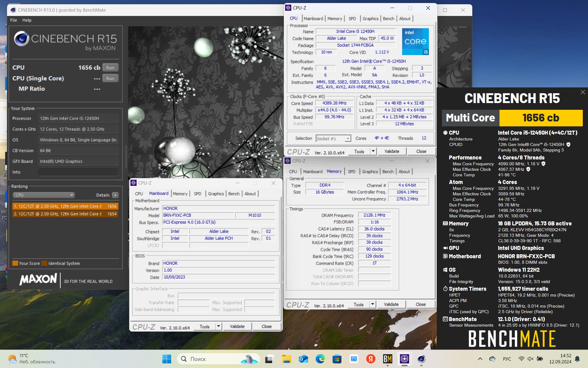Open the CPU ranking dropdown in Cinebench
The height and width of the screenshot is (368, 588).
click(43, 195)
